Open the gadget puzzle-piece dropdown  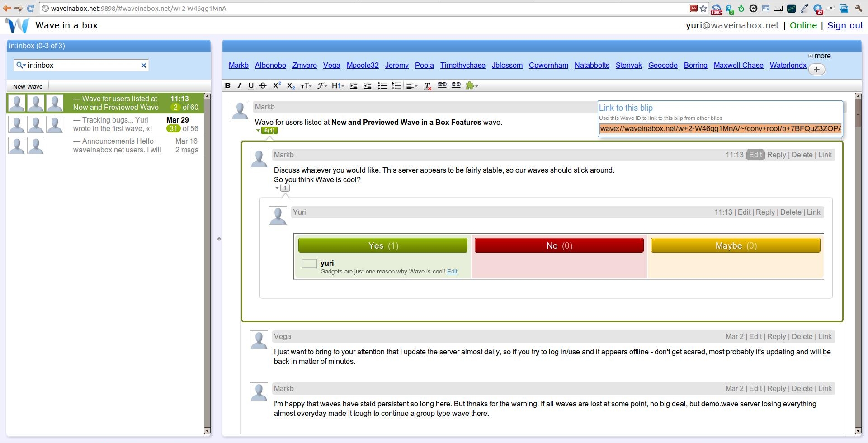pos(472,85)
